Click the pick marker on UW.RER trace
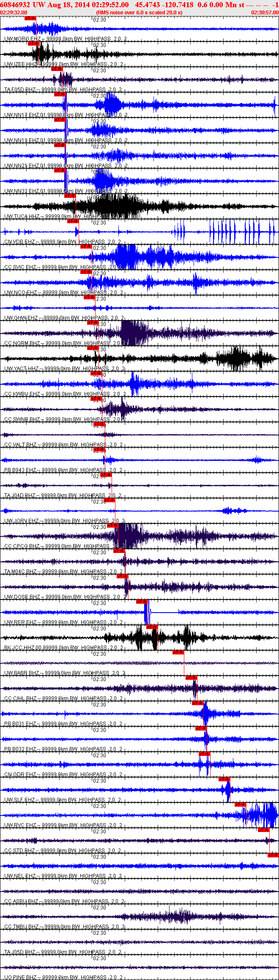 point(142,602)
